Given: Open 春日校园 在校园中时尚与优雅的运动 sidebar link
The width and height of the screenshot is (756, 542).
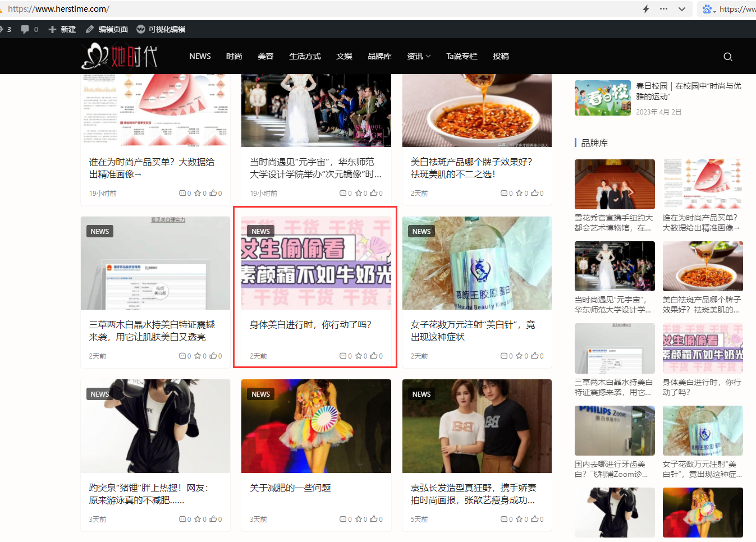Looking at the screenshot, I should [x=688, y=91].
